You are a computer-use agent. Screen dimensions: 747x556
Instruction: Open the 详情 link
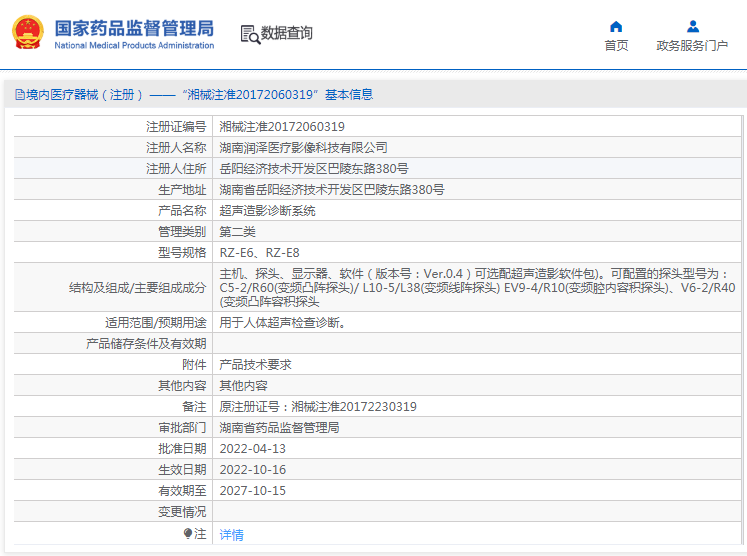click(x=231, y=535)
